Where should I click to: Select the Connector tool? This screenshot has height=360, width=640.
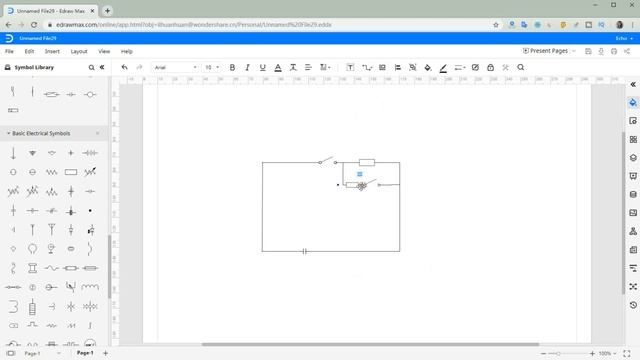coord(367,67)
